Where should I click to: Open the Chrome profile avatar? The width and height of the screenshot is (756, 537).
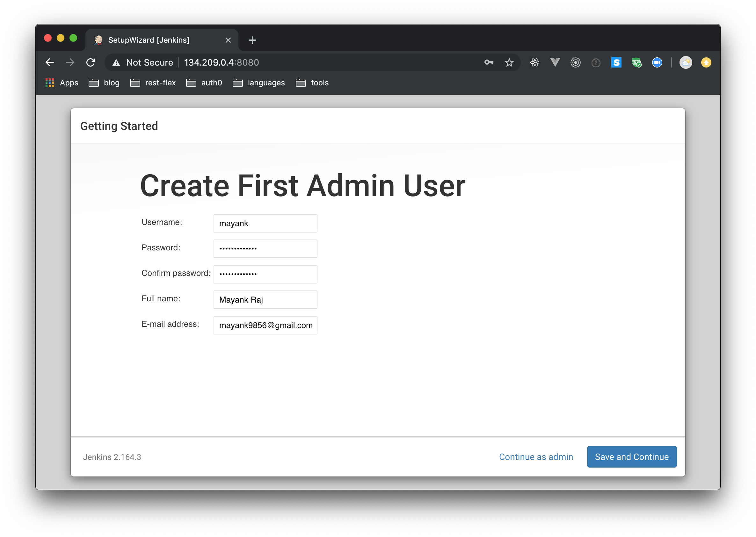(686, 62)
